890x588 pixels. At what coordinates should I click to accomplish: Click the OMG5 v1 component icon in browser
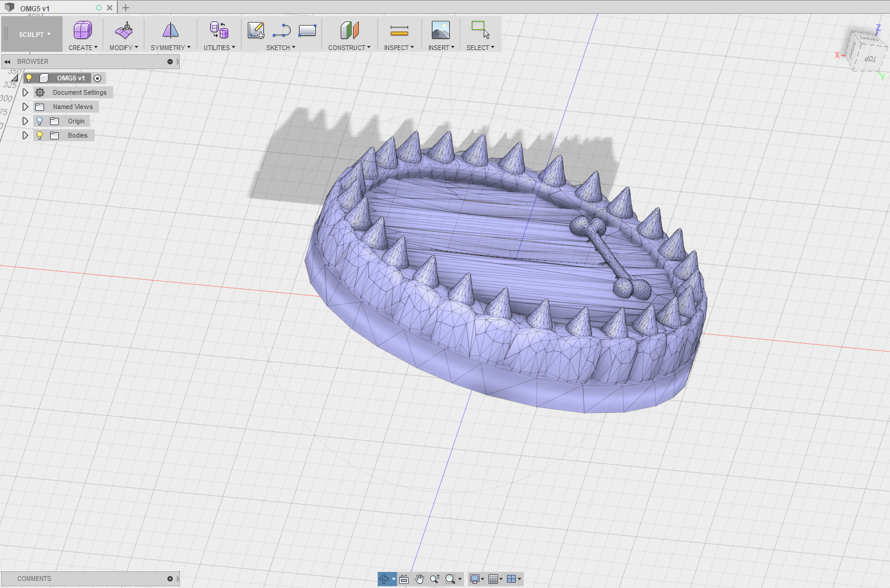tap(44, 78)
